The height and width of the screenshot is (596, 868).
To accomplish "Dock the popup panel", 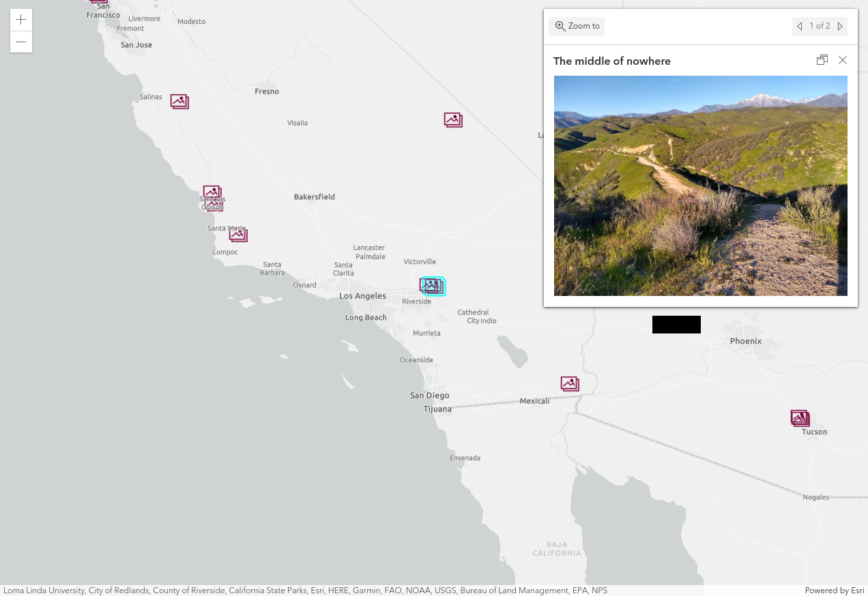I will click(822, 60).
